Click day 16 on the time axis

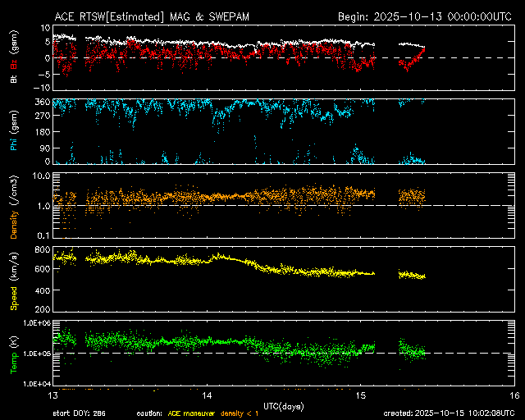514,395
